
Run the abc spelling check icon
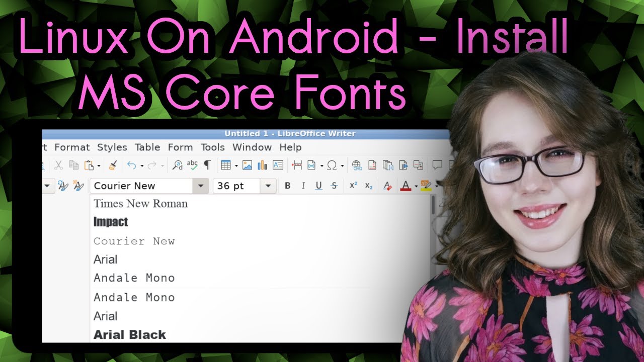click(192, 165)
